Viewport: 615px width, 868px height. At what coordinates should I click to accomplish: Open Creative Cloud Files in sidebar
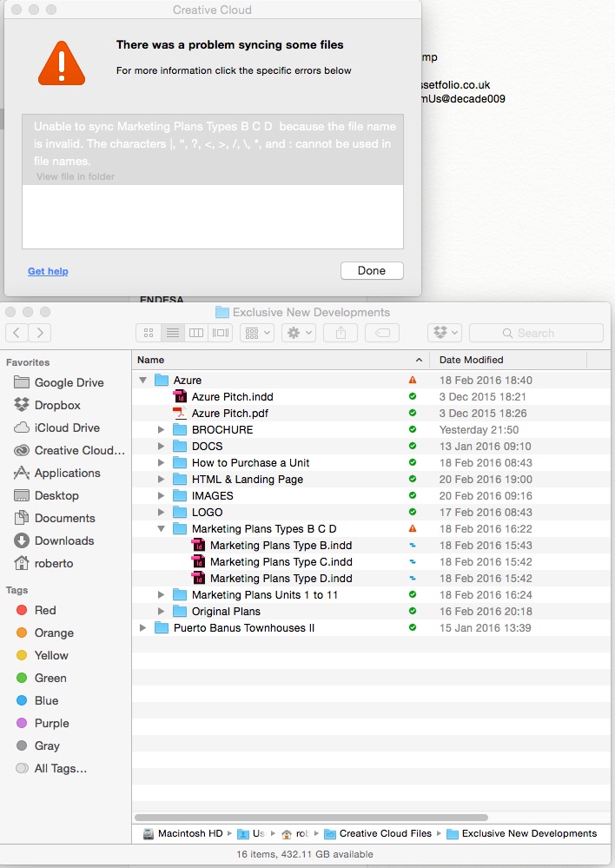69,451
